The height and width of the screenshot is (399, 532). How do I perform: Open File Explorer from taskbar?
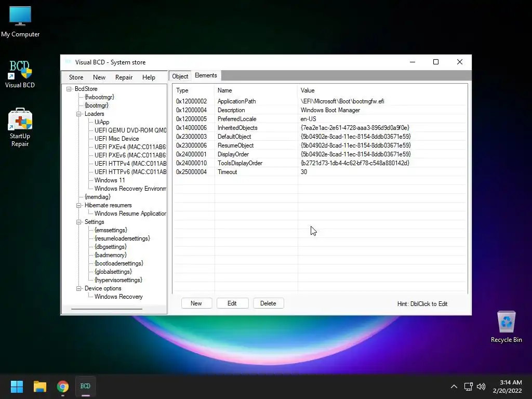39,387
